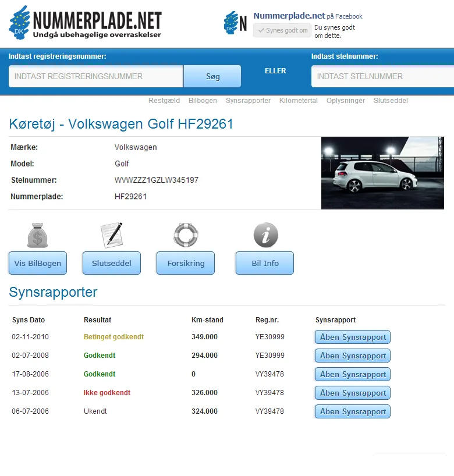
Task: Click the small Facebook page logo
Action: pos(235,23)
